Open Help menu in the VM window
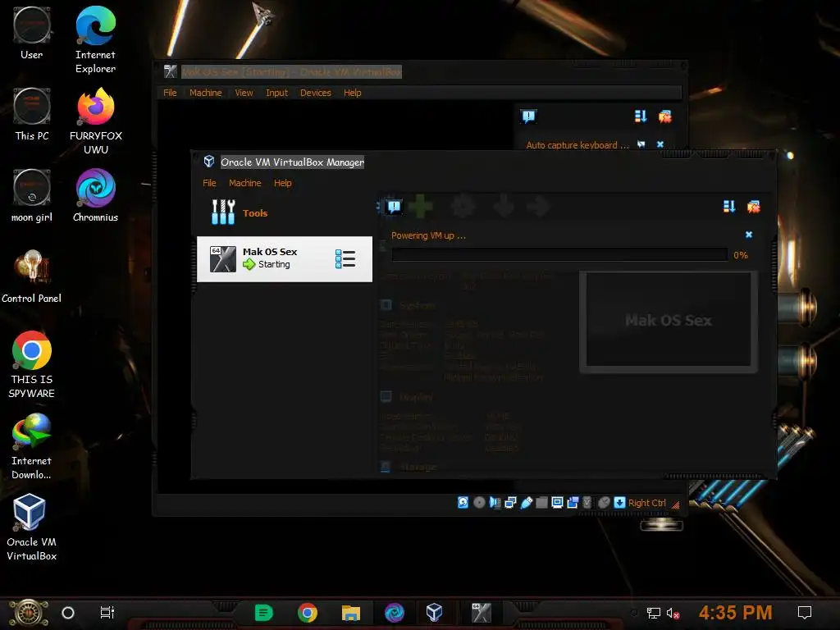 353,93
